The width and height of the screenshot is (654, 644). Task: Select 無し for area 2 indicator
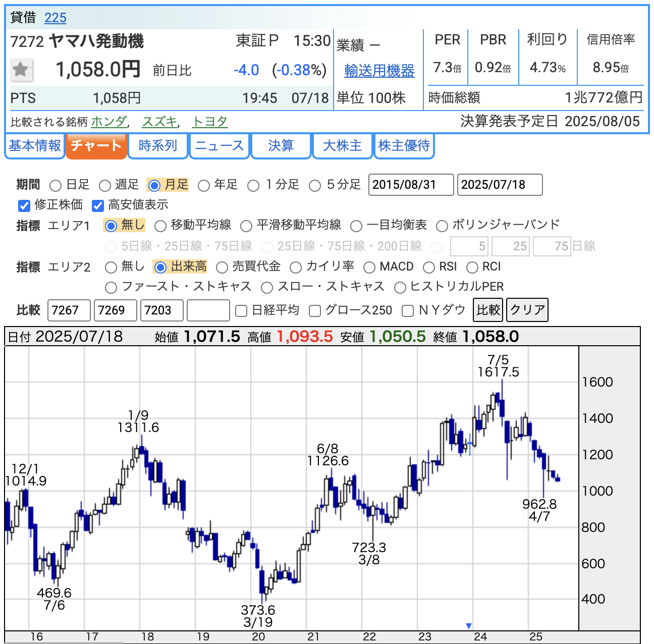pyautogui.click(x=111, y=267)
